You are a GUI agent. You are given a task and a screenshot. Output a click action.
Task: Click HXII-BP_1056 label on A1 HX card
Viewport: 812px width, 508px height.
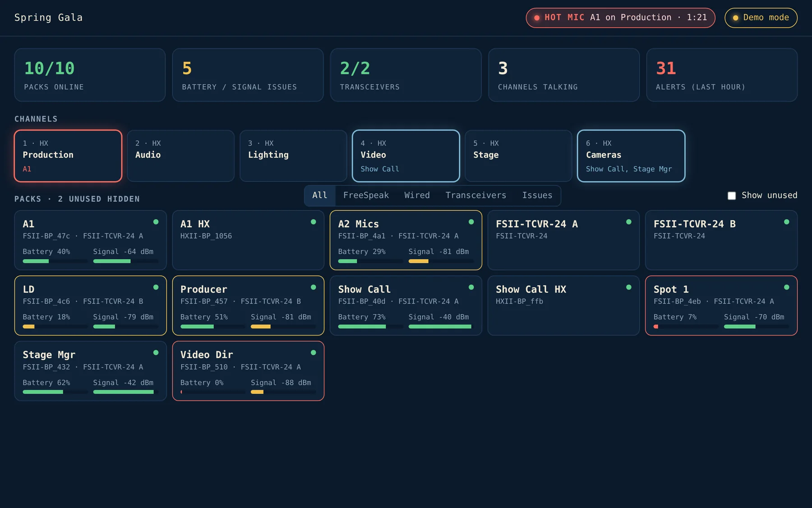click(206, 236)
